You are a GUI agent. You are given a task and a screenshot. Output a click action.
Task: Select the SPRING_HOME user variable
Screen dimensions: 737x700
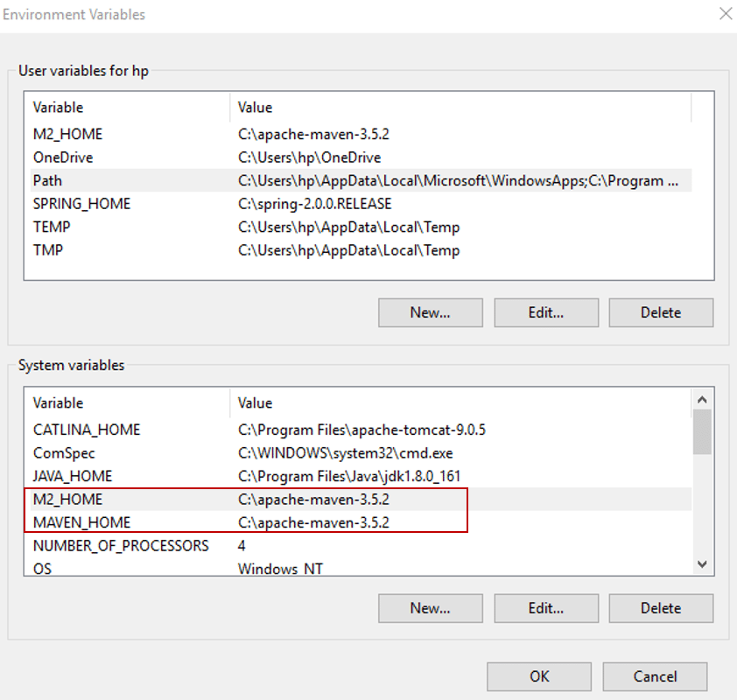361,203
